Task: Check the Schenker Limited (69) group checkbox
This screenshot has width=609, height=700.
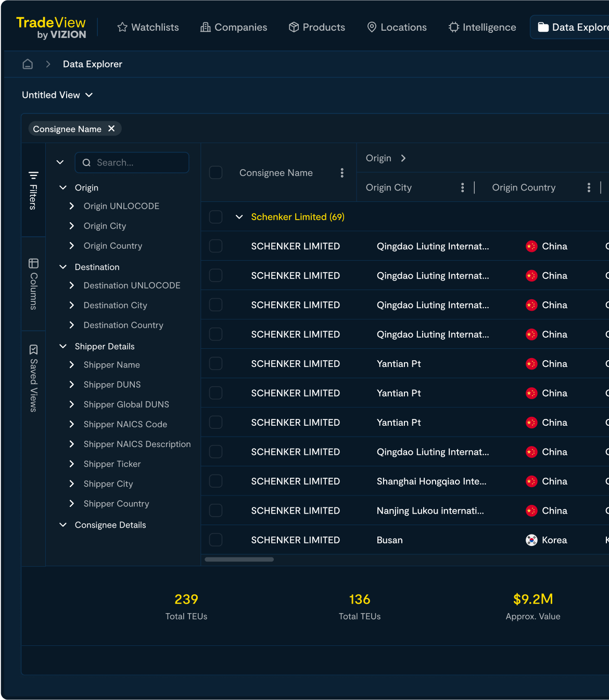Action: 215,217
